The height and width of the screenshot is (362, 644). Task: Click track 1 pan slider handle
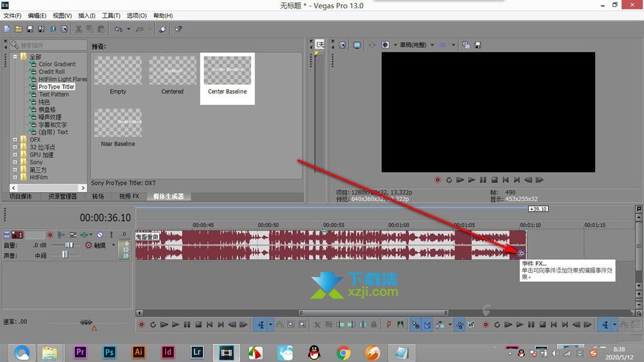click(x=64, y=255)
